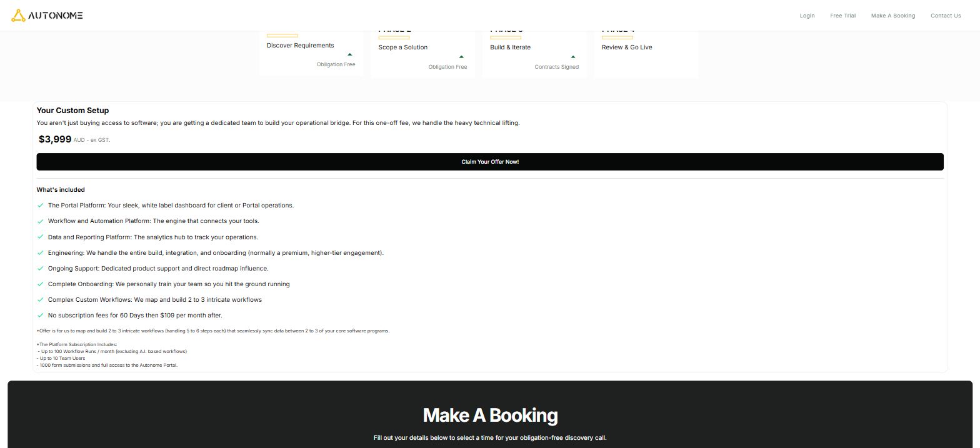The image size is (980, 448).
Task: Select the Build & Iterate phase title
Action: 511,47
